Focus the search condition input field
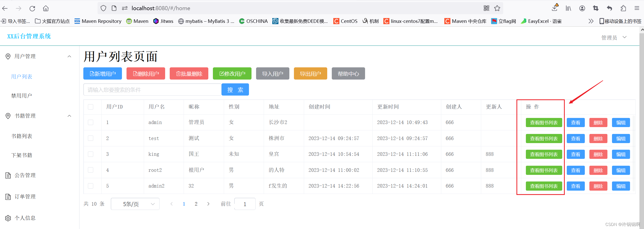644x229 pixels. point(152,89)
